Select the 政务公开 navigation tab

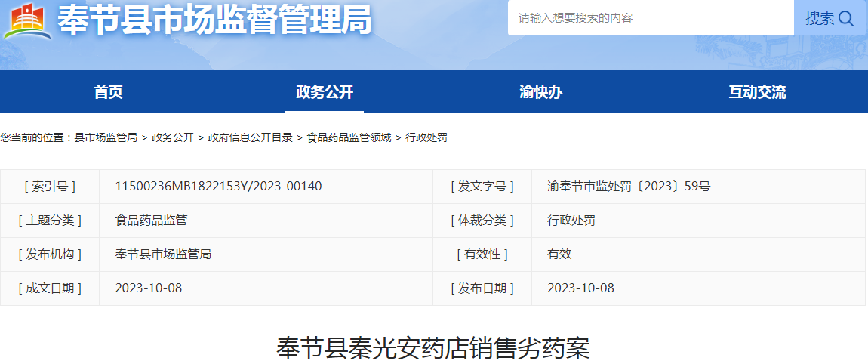coord(325,92)
